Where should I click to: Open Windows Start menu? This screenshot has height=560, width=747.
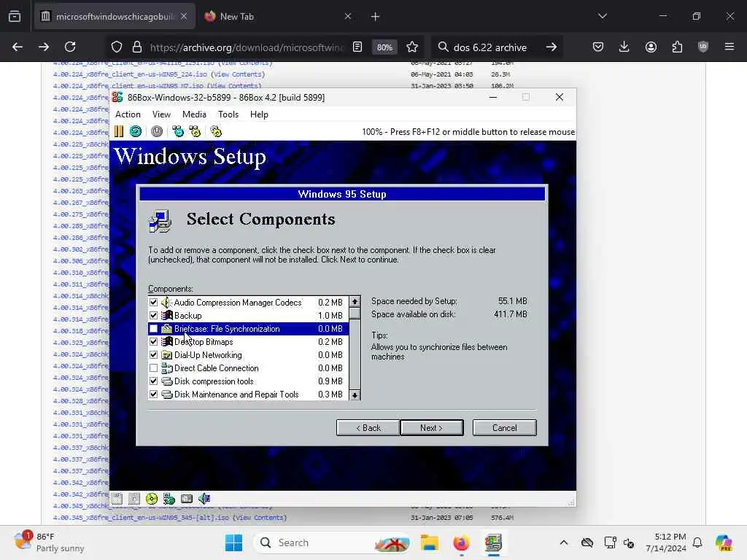point(233,542)
